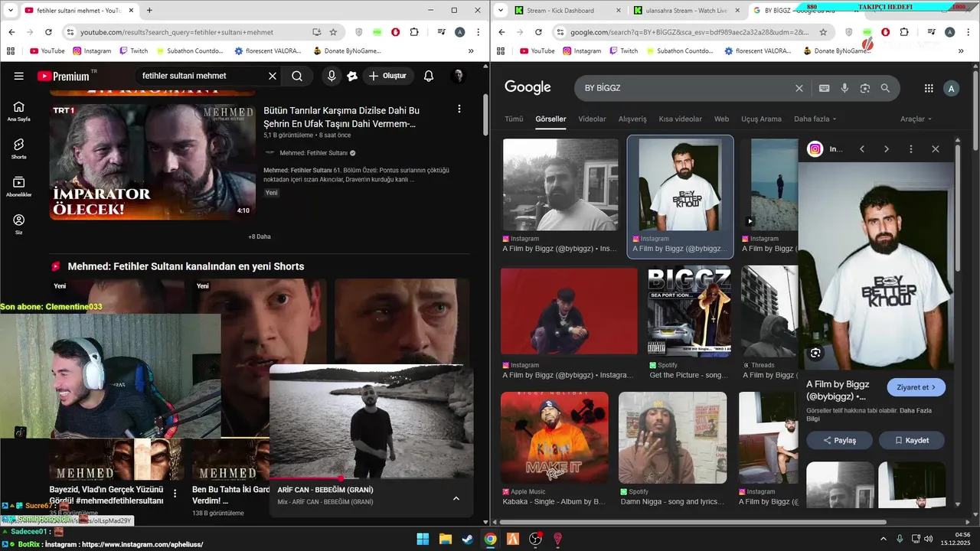
Task: Click the mini player red progress bar
Action: pyautogui.click(x=371, y=478)
